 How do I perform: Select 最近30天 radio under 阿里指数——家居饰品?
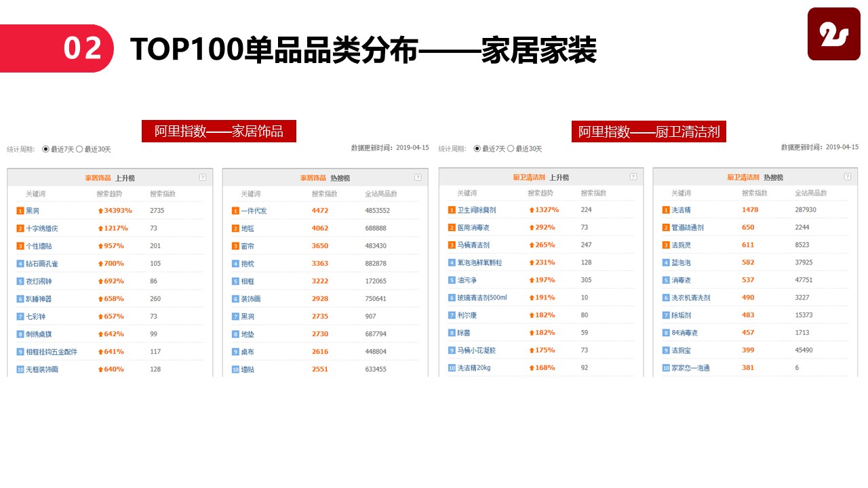[x=79, y=149]
